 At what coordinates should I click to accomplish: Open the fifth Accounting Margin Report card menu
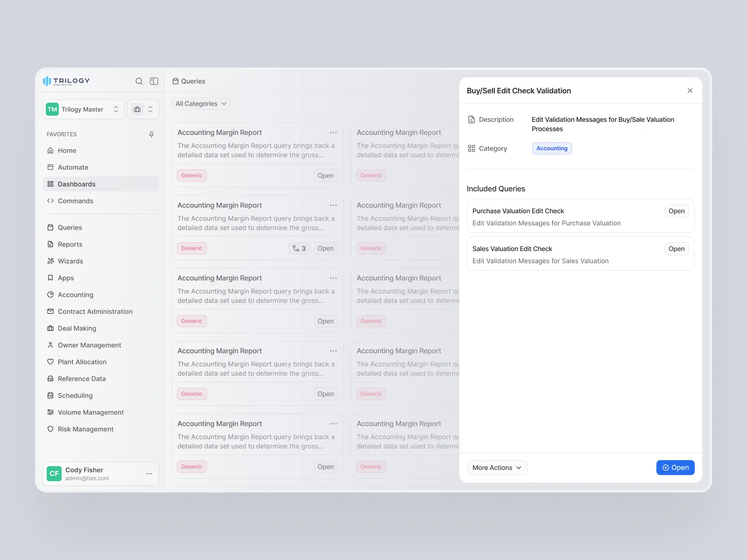(333, 424)
